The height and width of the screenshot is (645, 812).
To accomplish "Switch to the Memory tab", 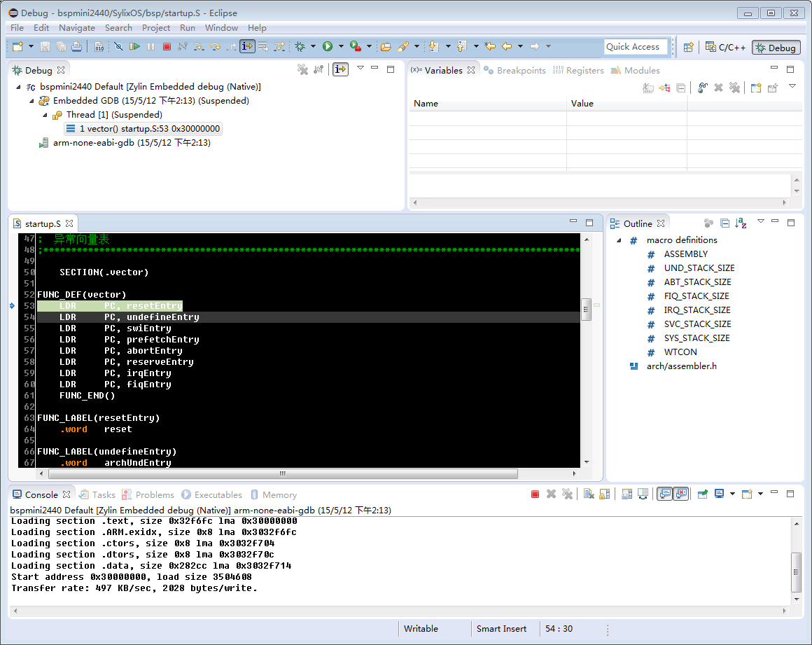I will pos(274,494).
